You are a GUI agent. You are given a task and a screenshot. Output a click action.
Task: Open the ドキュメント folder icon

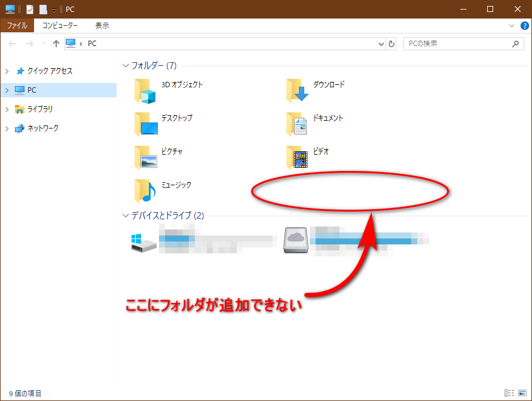tap(297, 124)
